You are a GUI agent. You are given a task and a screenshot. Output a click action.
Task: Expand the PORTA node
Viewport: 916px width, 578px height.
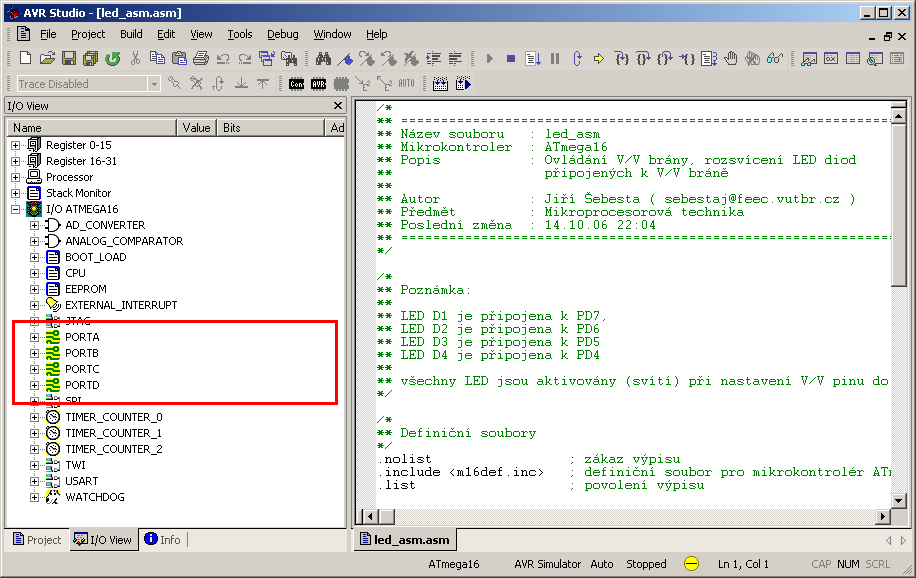(x=34, y=338)
